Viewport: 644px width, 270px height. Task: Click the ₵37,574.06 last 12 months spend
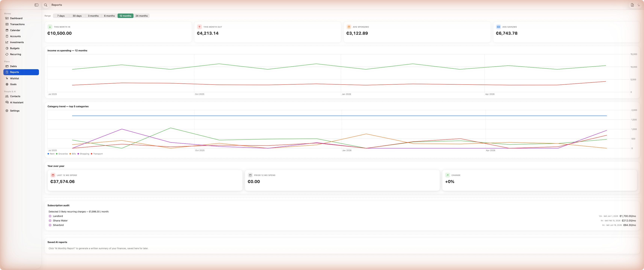[63, 181]
